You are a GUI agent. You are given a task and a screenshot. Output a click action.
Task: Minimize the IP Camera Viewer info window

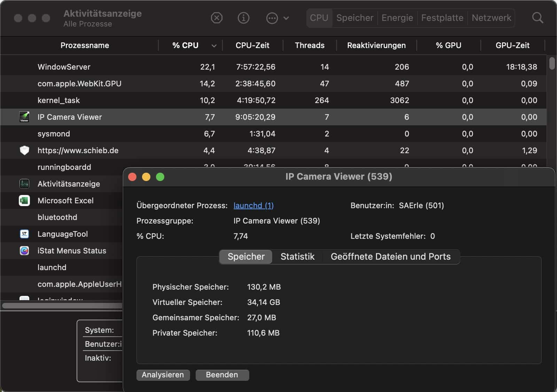click(x=146, y=177)
